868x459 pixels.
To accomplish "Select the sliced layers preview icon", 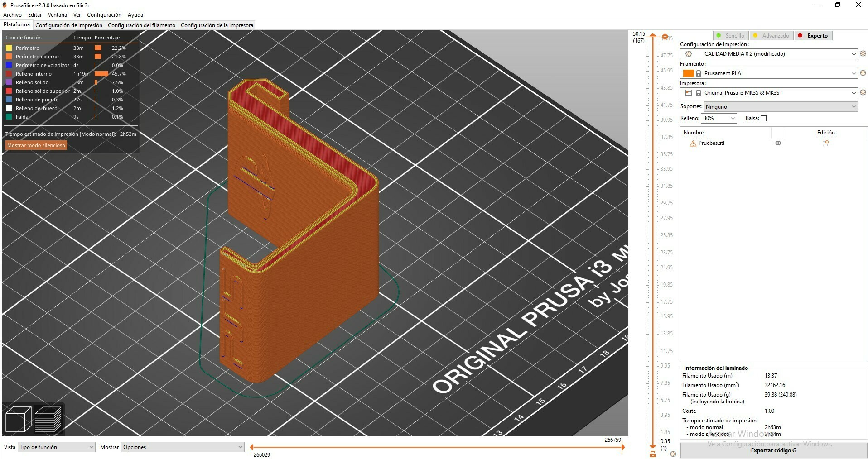I will 48,419.
